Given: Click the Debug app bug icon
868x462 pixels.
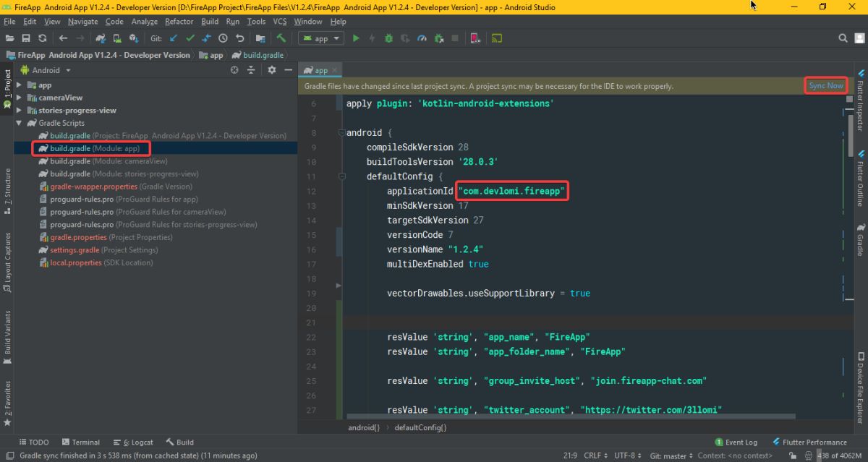Looking at the screenshot, I should click(389, 38).
